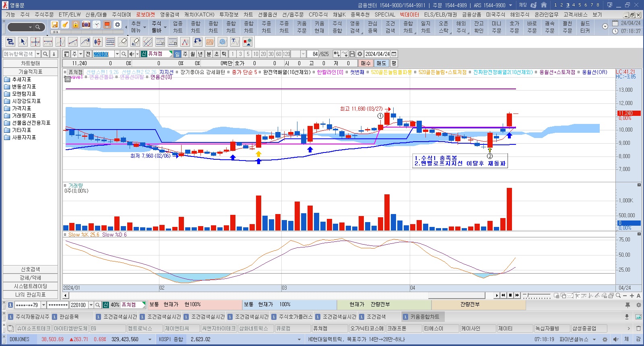
Task: Click the camera screenshot icon
Action: (x=86, y=25)
